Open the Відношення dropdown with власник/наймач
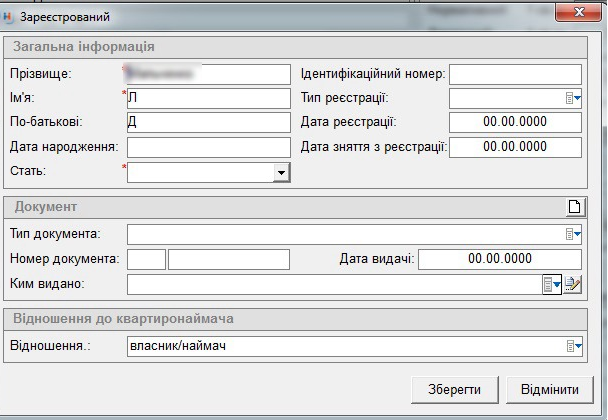This screenshot has width=608, height=420. tap(574, 346)
